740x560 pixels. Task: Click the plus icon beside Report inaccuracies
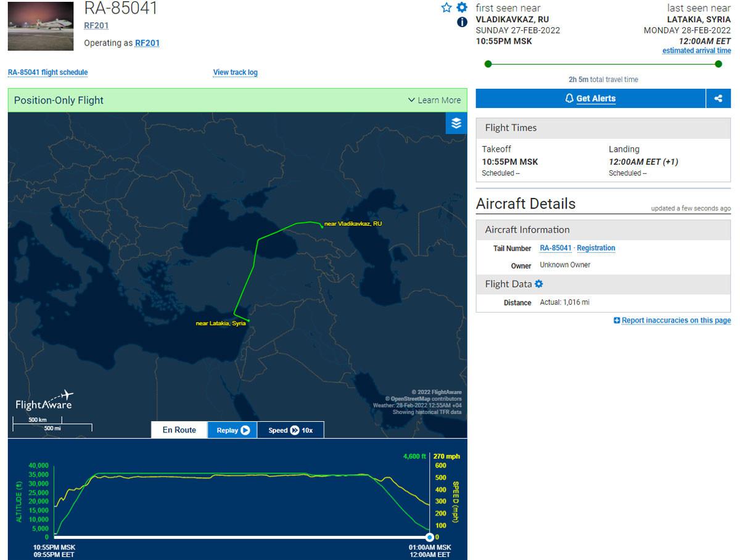617,321
